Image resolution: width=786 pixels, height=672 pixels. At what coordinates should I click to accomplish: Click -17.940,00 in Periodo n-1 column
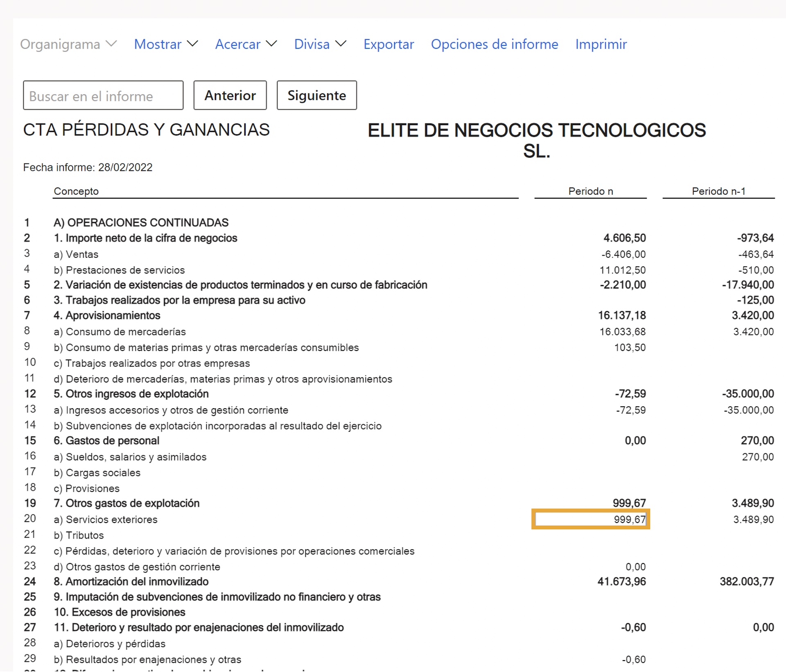[748, 285]
